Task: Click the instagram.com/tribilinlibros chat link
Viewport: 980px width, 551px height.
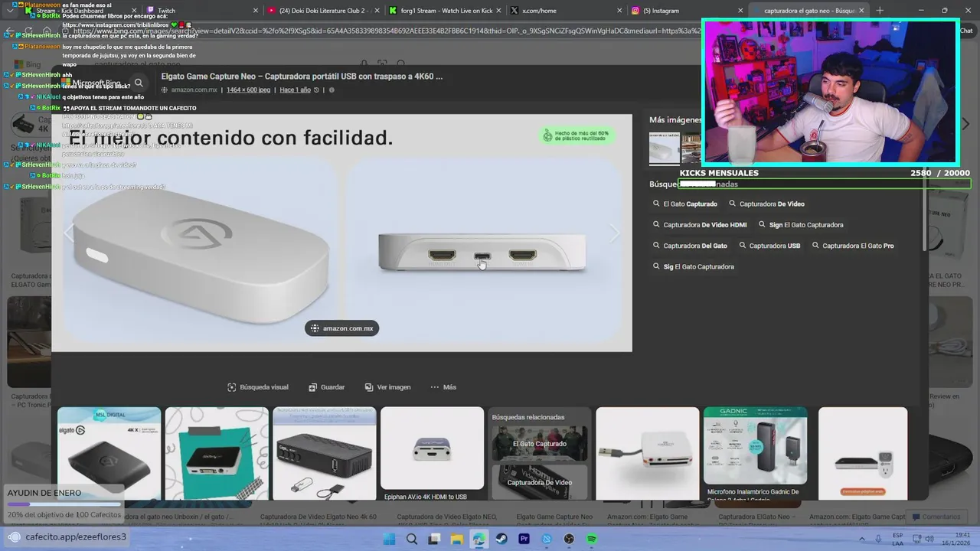Action: pos(114,25)
